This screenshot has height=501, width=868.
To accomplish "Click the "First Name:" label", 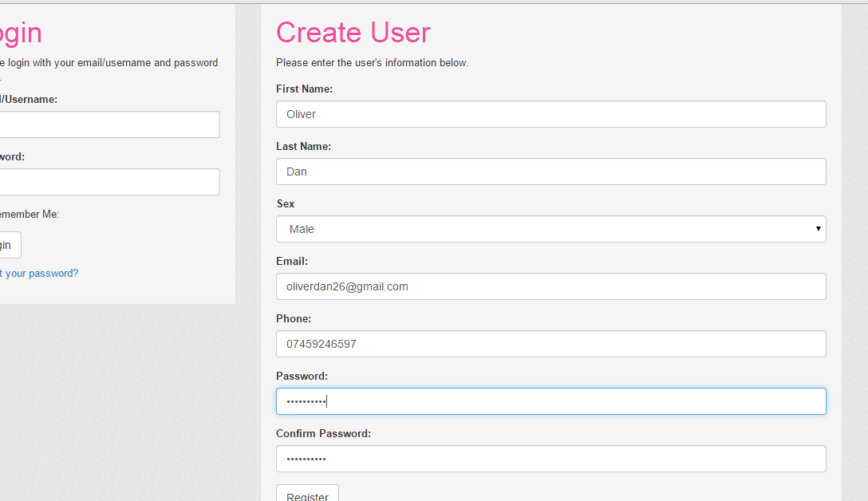I will [x=304, y=89].
